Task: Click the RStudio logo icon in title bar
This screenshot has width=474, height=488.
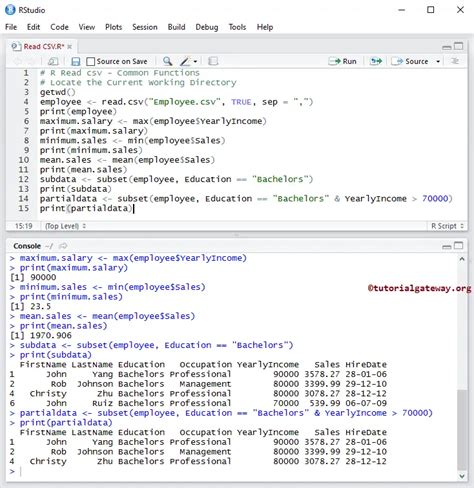Action: (10, 10)
